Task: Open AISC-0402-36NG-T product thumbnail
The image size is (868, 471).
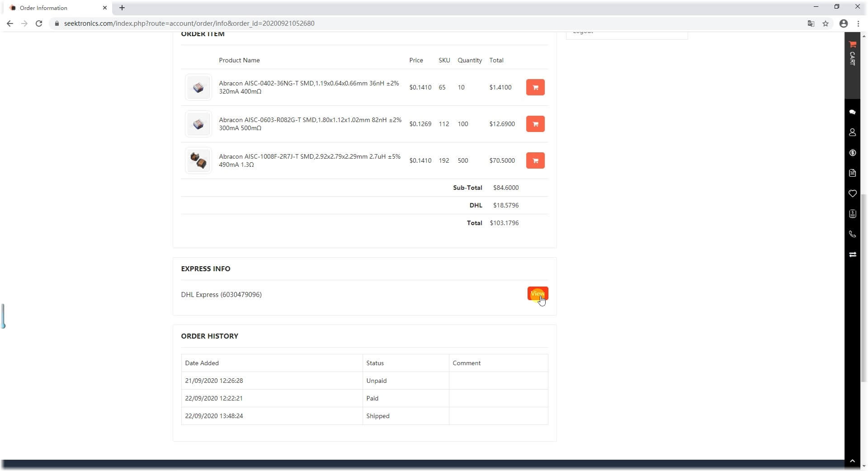Action: click(198, 87)
